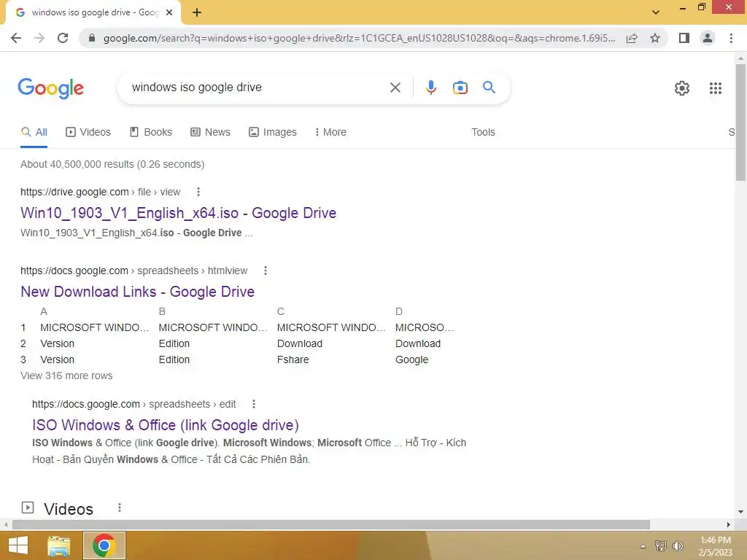Open the taskbar clock and date

tap(716, 546)
